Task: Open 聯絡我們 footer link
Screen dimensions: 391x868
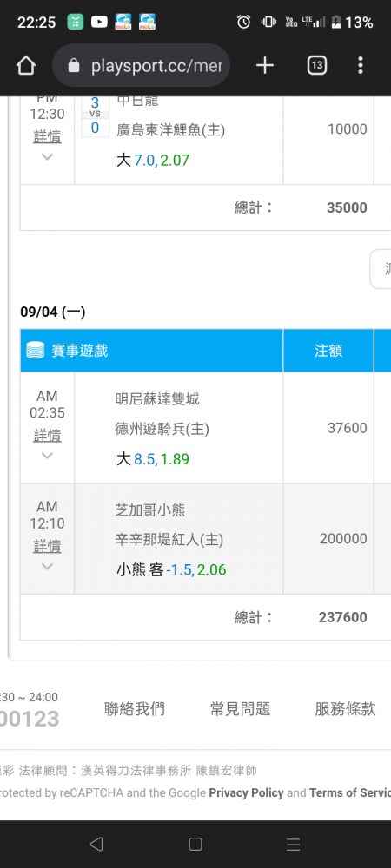Action: tap(135, 708)
